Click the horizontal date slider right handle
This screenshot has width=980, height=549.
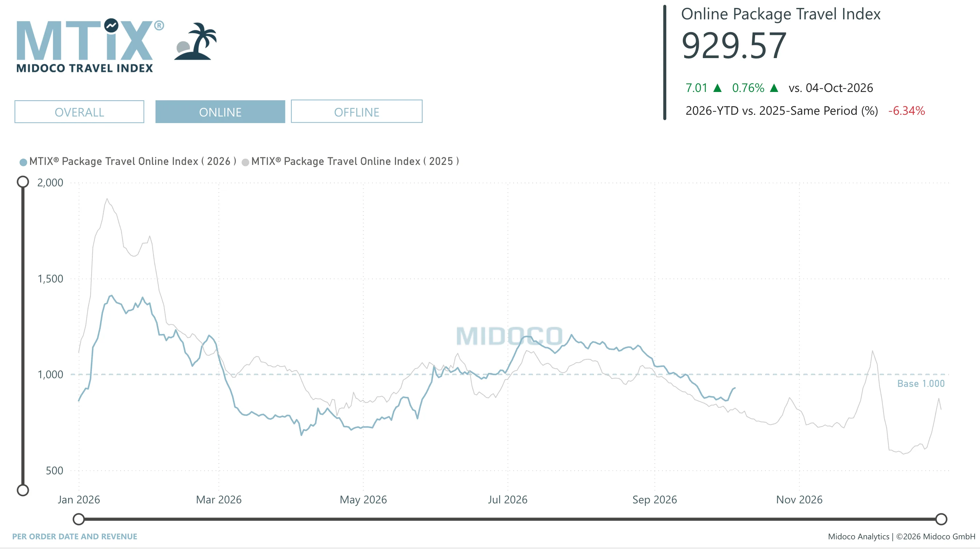941,519
